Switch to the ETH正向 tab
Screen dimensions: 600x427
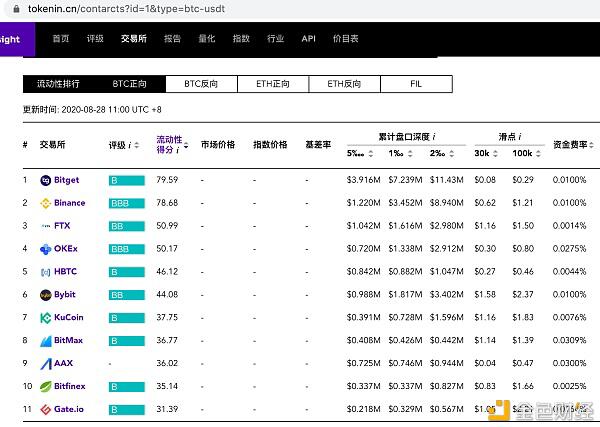point(273,84)
